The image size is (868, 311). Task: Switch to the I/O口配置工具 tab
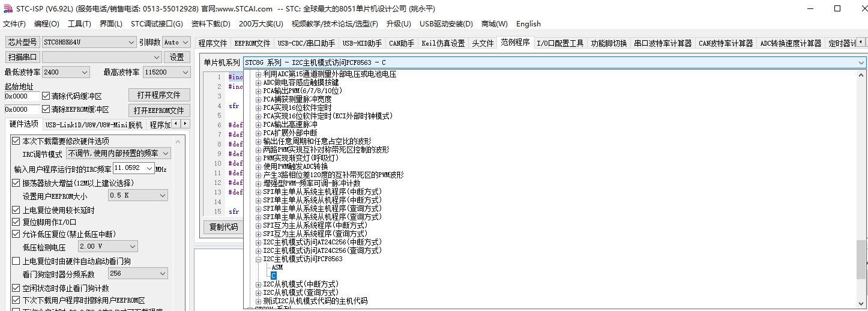[560, 43]
